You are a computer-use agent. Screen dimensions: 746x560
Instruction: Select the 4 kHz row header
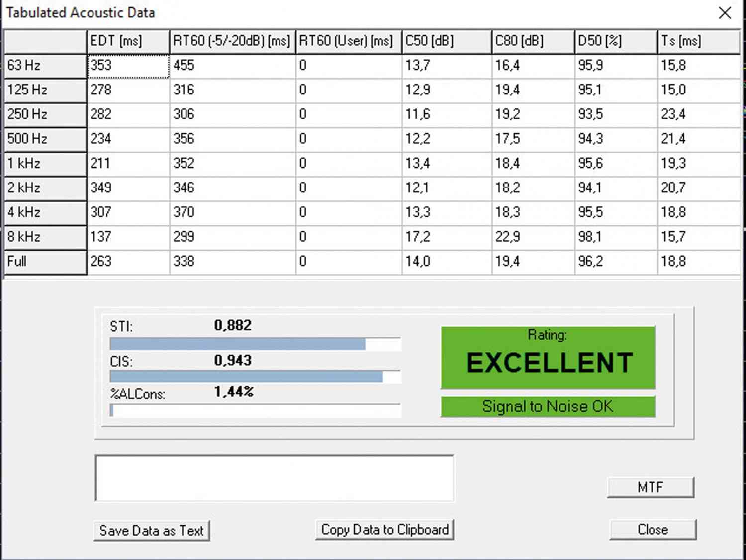pos(45,212)
